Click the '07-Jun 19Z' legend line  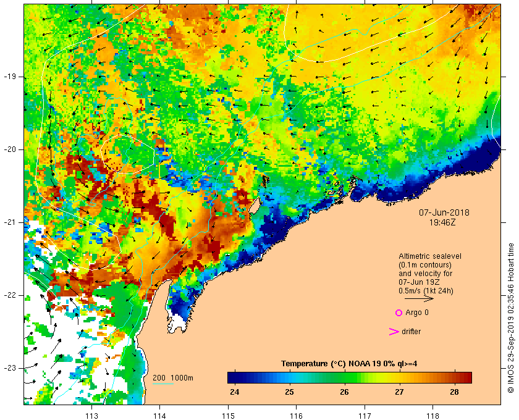[418, 282]
